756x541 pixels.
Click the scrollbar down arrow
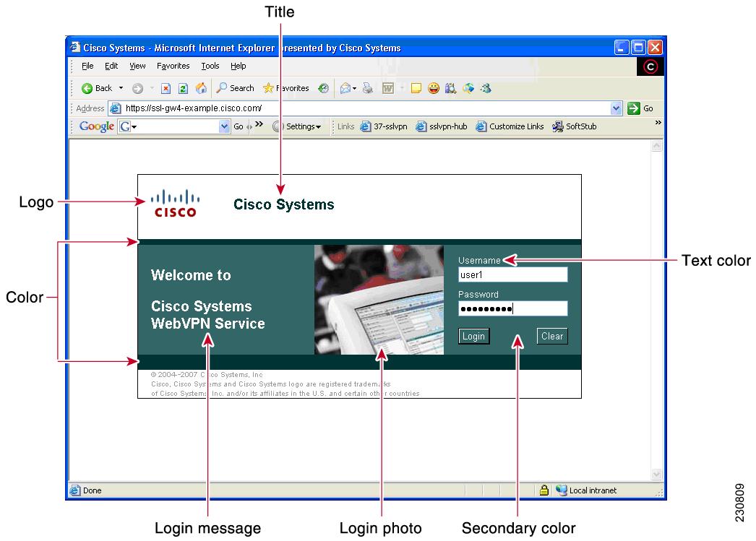coord(657,475)
